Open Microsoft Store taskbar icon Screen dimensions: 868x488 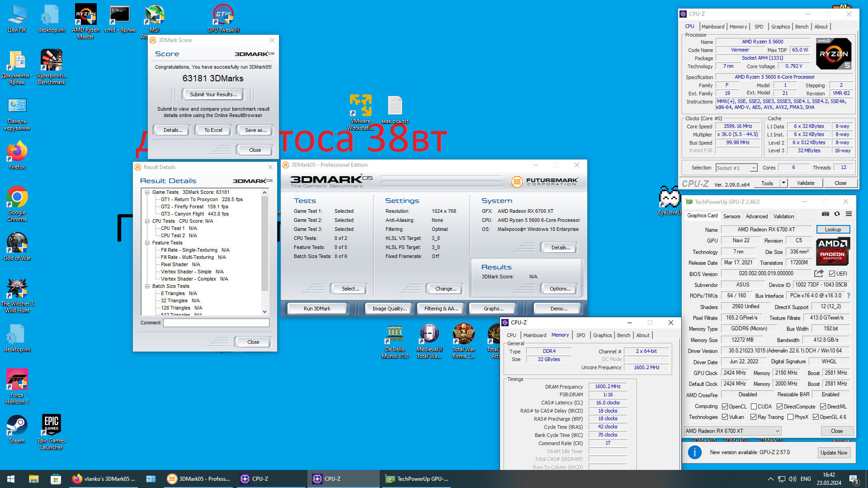click(x=55, y=479)
